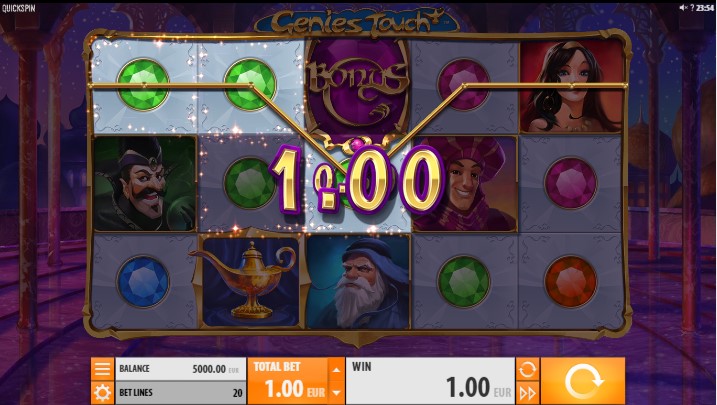
Task: Click the golden magic lamp symbol
Action: click(x=249, y=280)
